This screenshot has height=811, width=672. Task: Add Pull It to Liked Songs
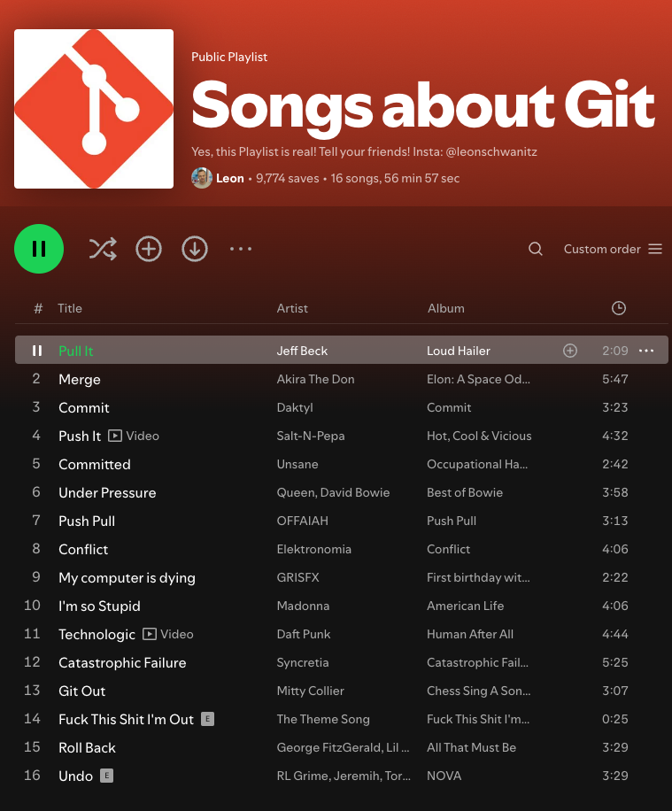[569, 351]
